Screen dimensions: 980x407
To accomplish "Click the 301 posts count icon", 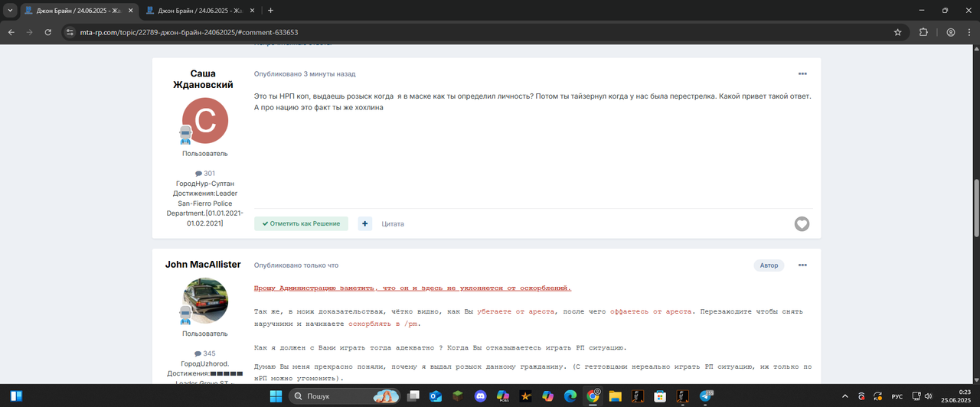I will 198,174.
